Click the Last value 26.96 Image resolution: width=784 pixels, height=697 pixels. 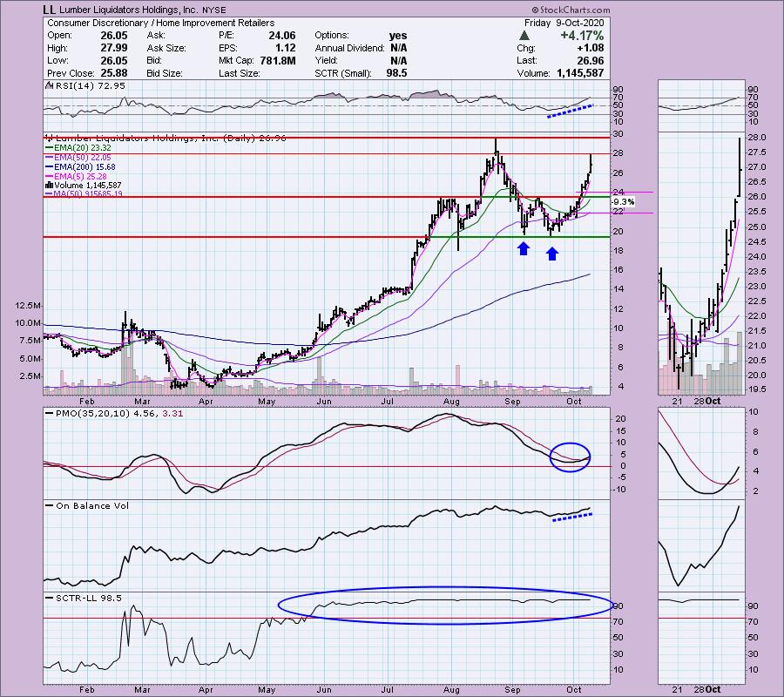tap(591, 60)
